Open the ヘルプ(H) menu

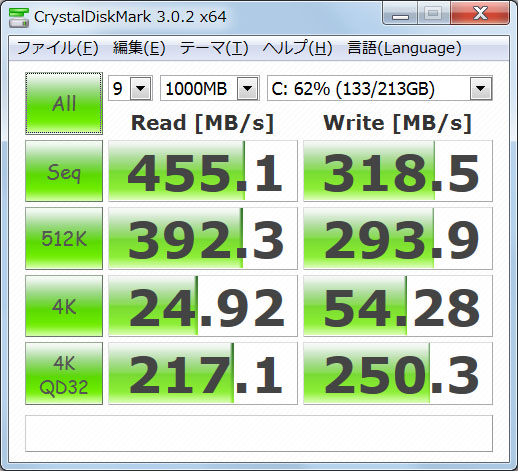pyautogui.click(x=297, y=48)
